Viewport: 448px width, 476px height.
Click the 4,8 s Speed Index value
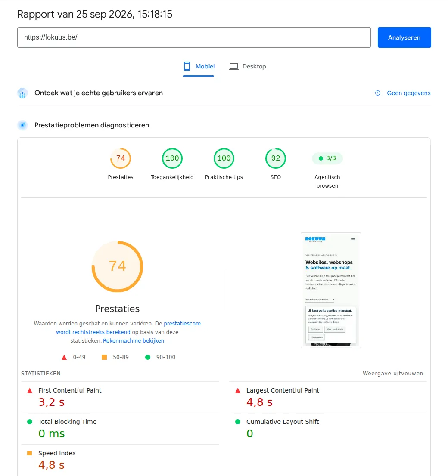[x=51, y=465]
